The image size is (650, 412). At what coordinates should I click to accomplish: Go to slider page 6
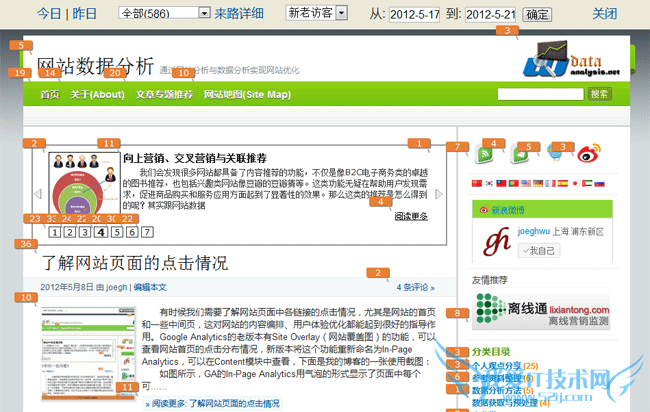(x=132, y=232)
